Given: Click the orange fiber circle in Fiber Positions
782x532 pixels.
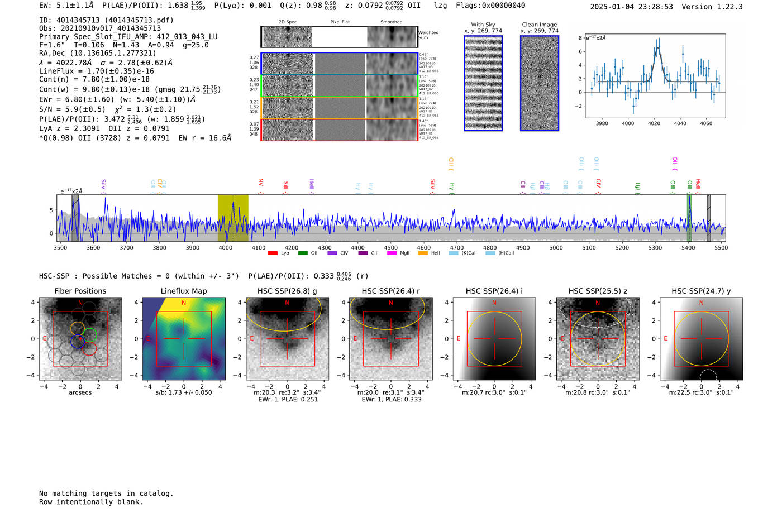Looking at the screenshot, I should click(78, 329).
